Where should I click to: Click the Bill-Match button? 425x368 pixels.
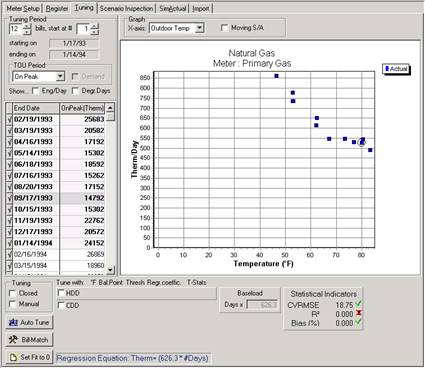[x=29, y=340]
